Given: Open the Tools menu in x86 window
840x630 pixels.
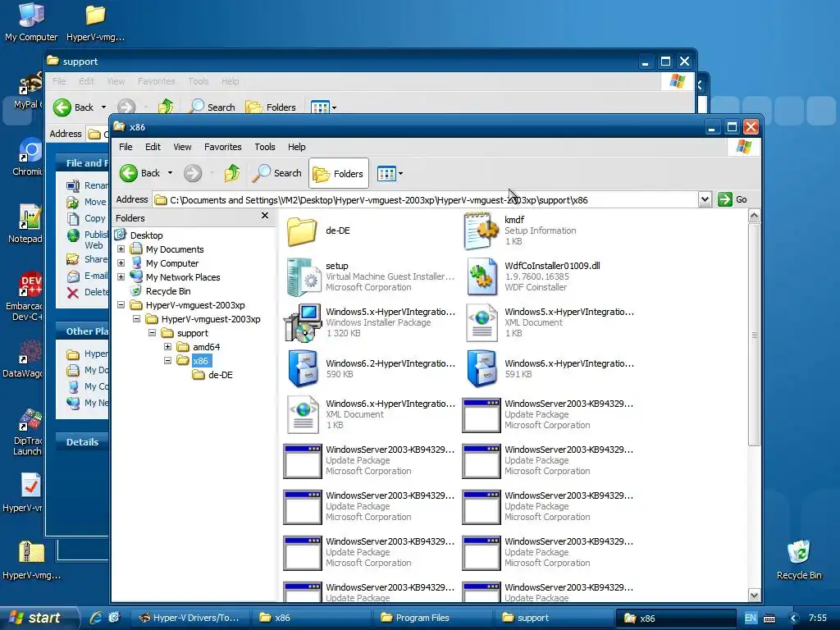Looking at the screenshot, I should pyautogui.click(x=265, y=147).
